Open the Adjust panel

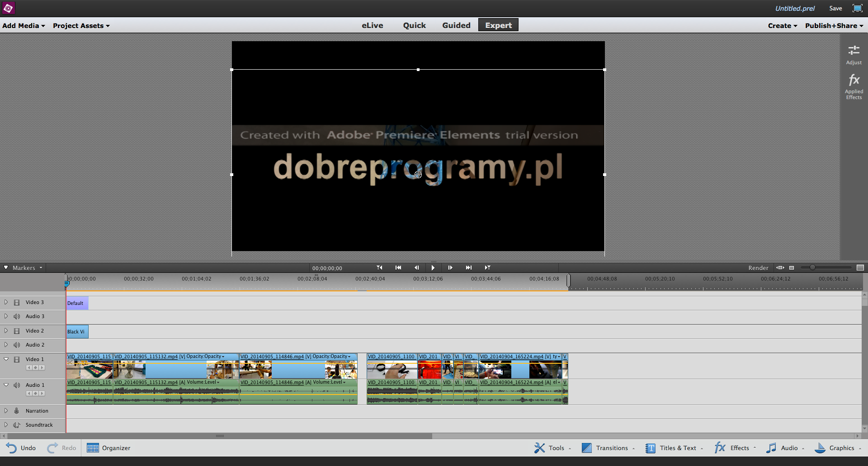click(854, 55)
